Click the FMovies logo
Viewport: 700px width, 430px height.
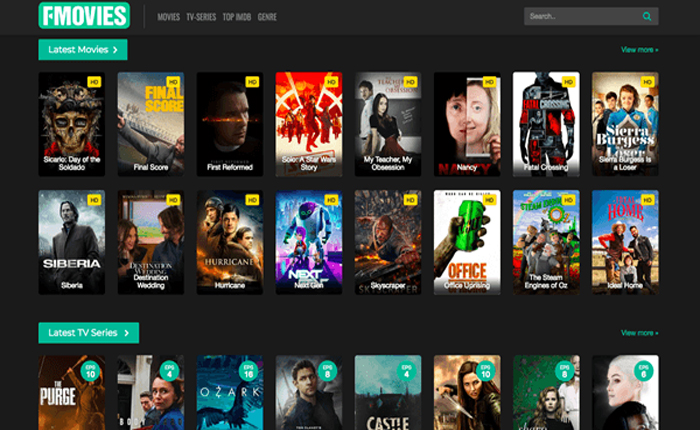pos(84,16)
